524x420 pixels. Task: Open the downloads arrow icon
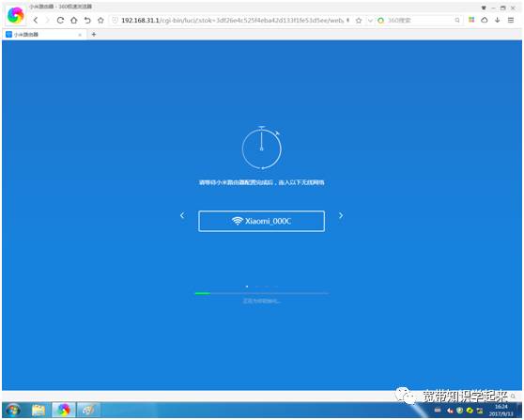(x=498, y=20)
